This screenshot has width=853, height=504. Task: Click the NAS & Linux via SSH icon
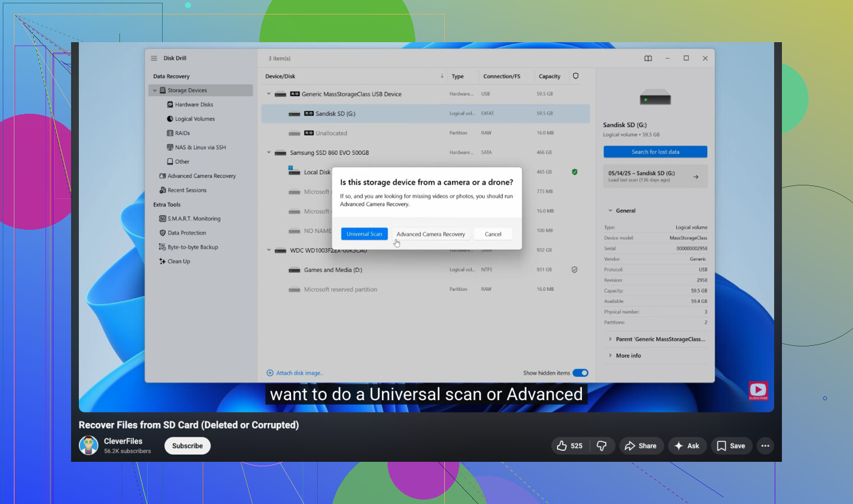(170, 148)
